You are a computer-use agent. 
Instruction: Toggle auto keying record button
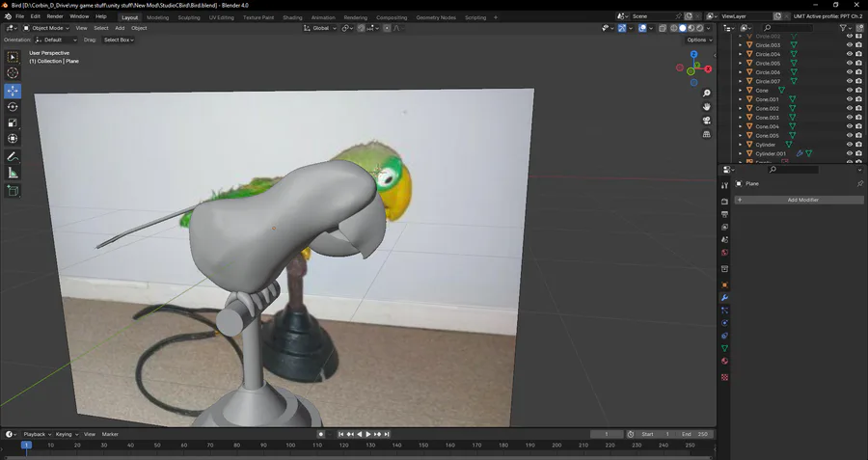pos(320,435)
